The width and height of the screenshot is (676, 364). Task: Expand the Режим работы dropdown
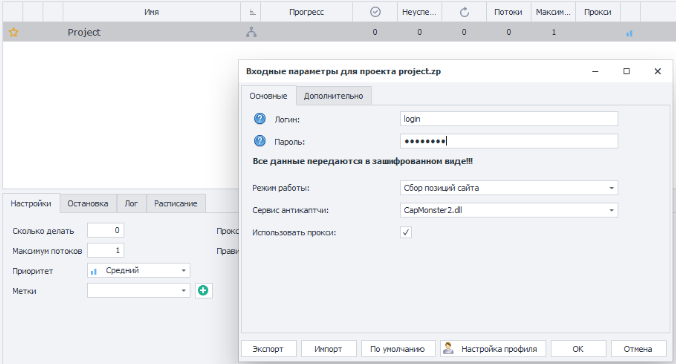pos(509,188)
